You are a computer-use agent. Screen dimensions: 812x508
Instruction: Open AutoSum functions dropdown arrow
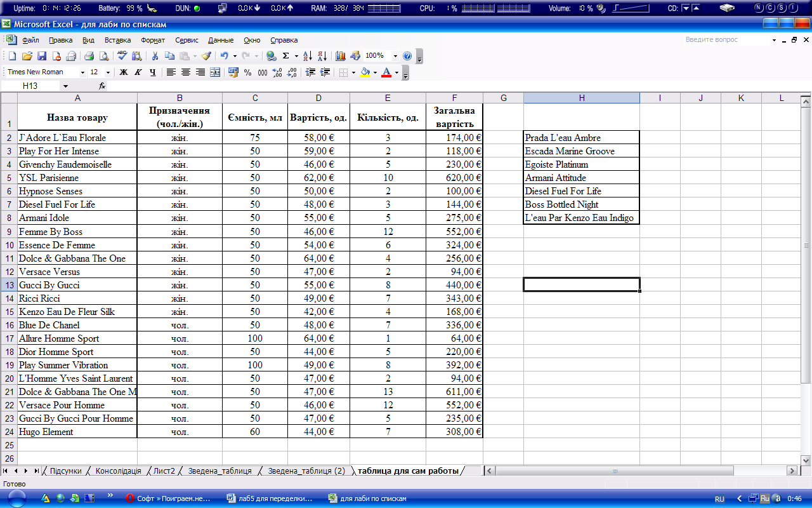[x=296, y=56]
